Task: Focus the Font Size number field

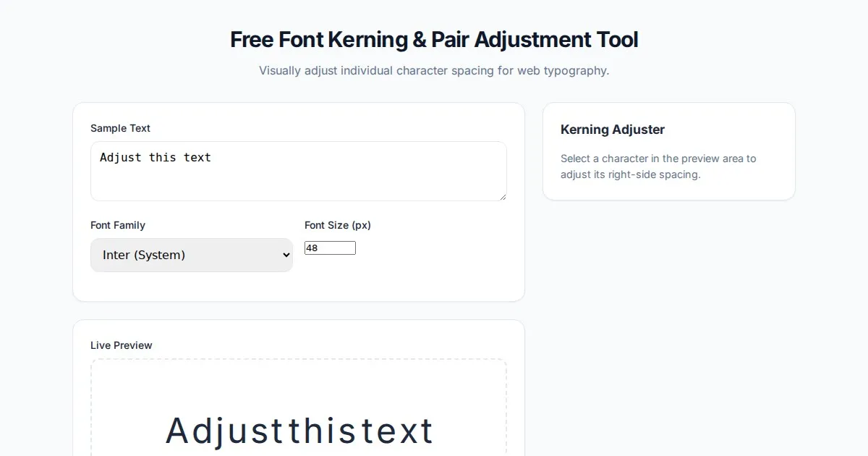Action: tap(330, 248)
